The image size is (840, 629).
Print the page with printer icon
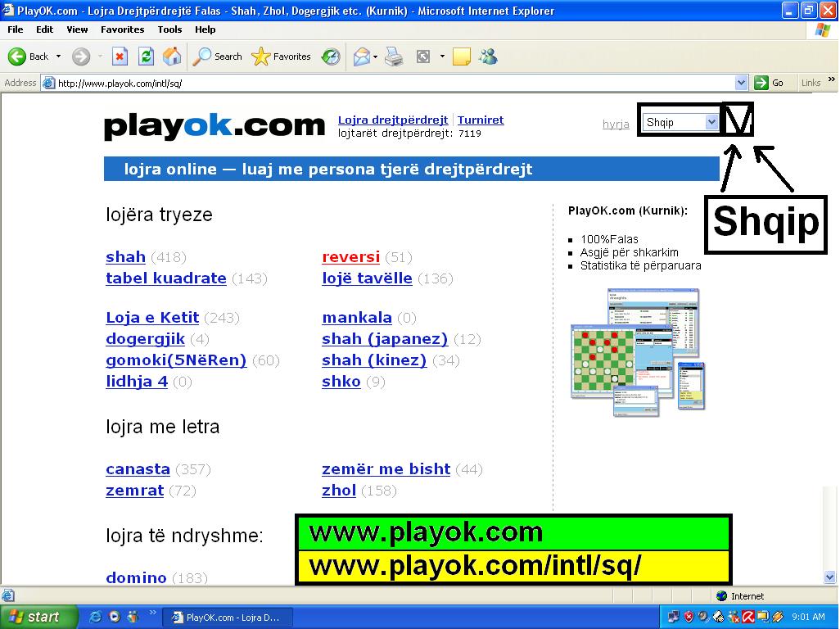point(394,57)
